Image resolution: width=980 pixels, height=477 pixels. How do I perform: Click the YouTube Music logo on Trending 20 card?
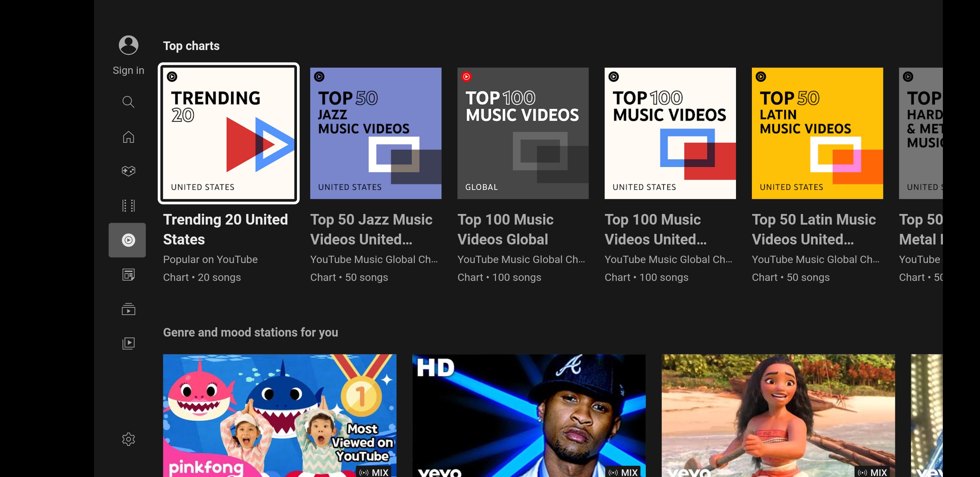(x=172, y=77)
